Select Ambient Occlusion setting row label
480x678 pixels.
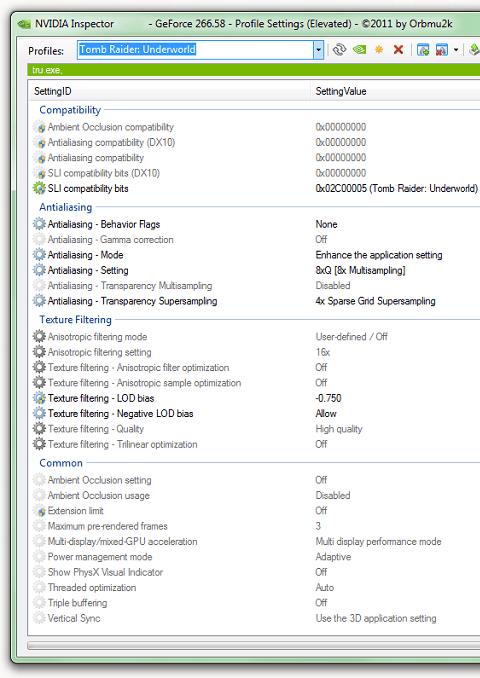click(x=99, y=480)
